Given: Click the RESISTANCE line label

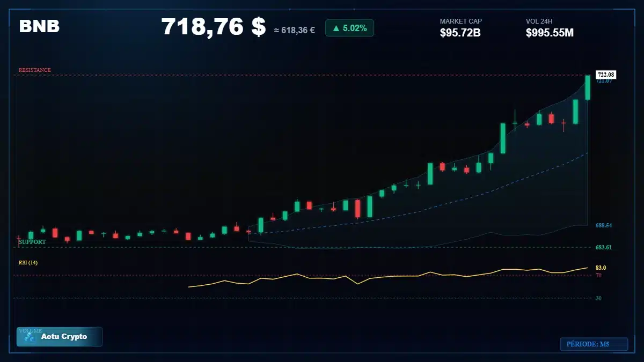Looking at the screenshot, I should tap(35, 70).
